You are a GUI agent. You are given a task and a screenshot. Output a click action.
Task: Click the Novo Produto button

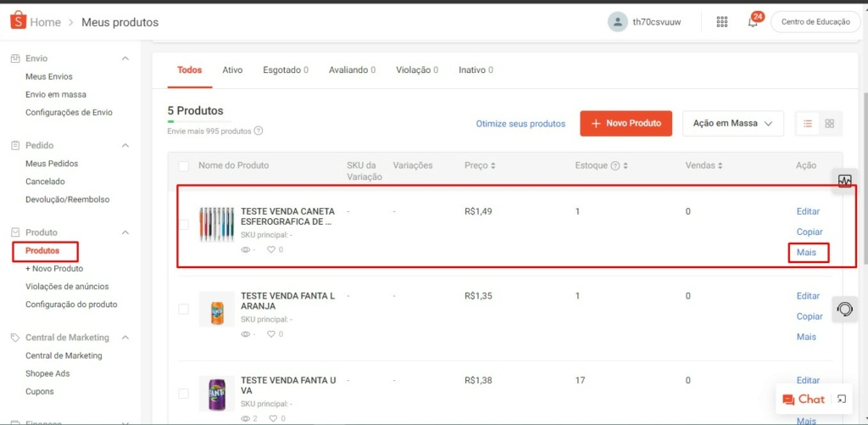626,124
